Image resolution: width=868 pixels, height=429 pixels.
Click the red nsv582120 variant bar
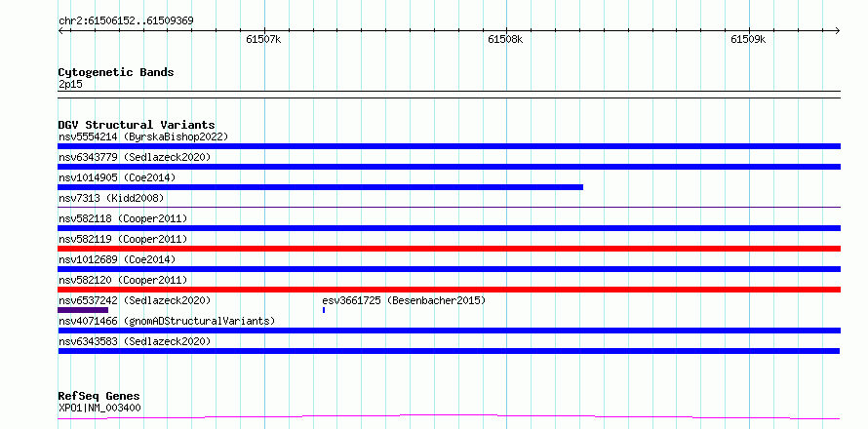[449, 290]
